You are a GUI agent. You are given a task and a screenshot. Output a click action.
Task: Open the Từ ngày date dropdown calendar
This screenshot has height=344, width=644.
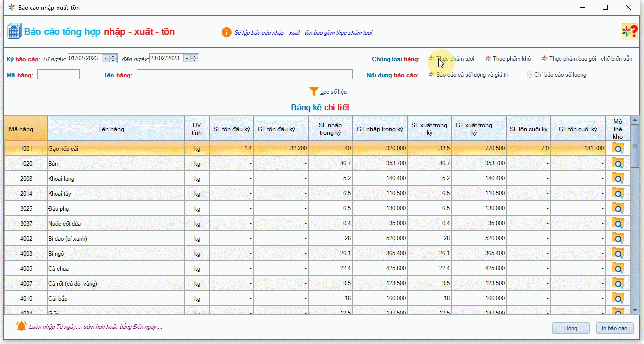105,58
